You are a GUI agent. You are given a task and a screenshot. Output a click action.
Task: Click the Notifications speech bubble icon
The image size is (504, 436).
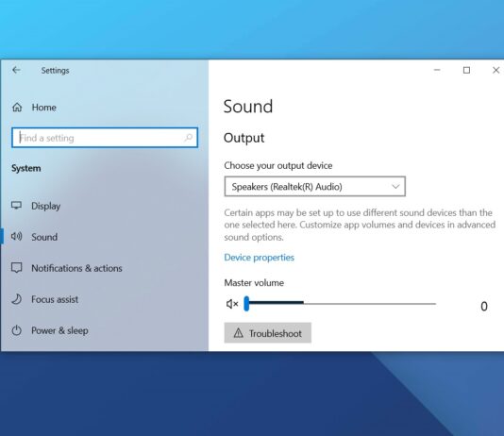16,267
